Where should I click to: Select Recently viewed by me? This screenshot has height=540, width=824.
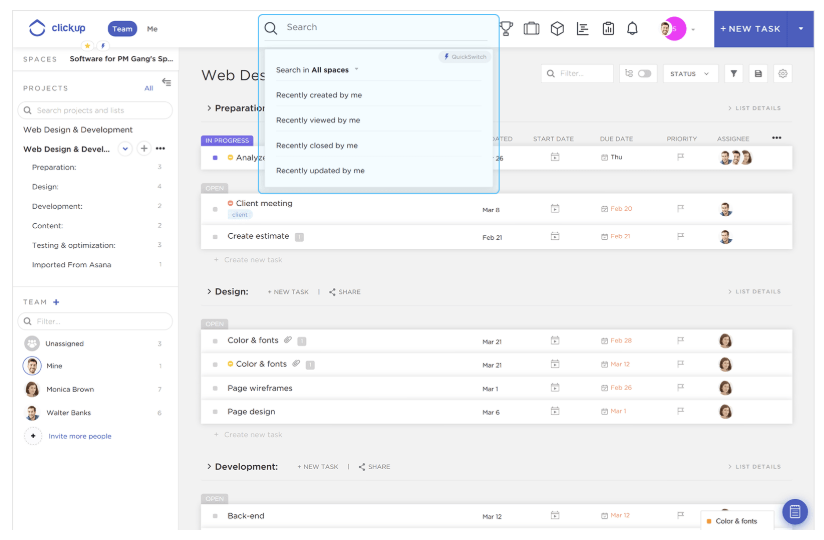click(x=318, y=120)
